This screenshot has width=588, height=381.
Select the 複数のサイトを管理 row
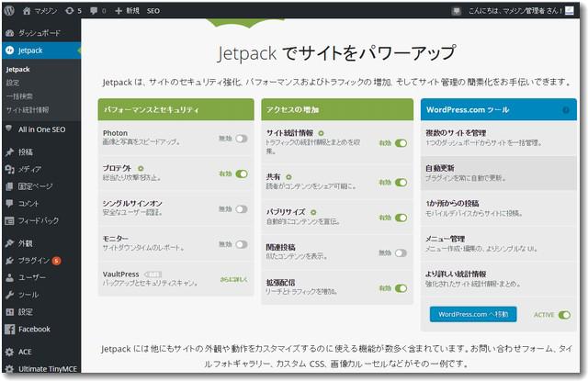point(498,138)
